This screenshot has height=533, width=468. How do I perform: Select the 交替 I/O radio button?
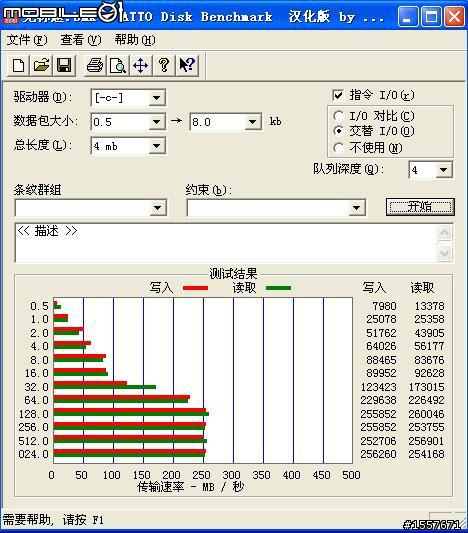[338, 131]
